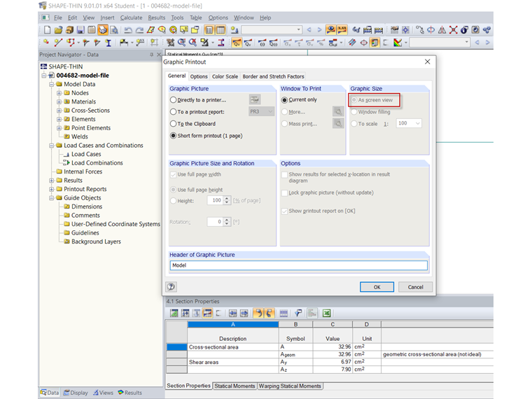The image size is (532, 399).
Task: Increase the Height spinner value
Action: point(227,198)
